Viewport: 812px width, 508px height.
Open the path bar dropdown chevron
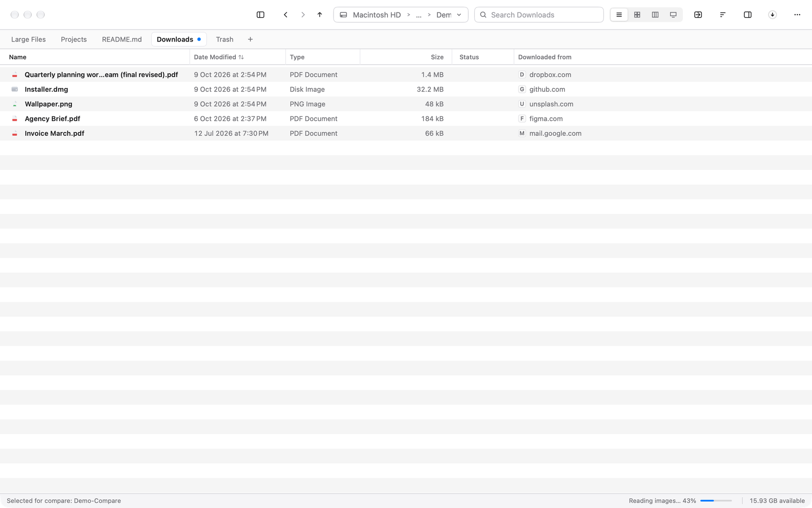(x=459, y=15)
